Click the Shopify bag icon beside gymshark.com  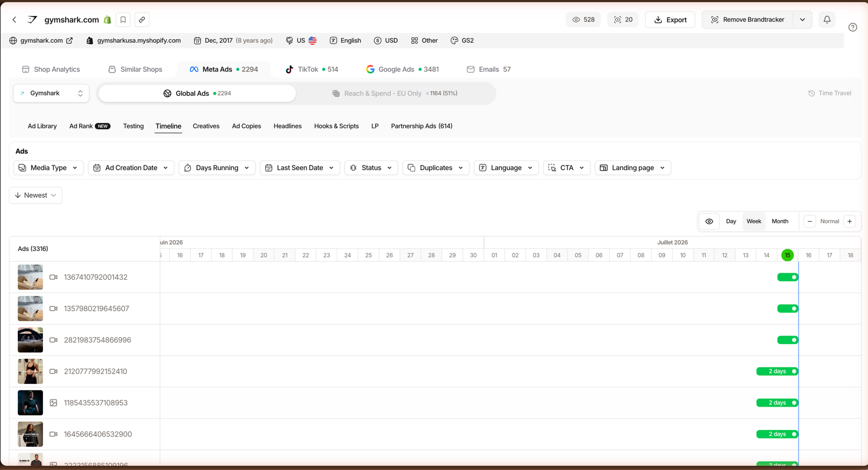pyautogui.click(x=107, y=20)
